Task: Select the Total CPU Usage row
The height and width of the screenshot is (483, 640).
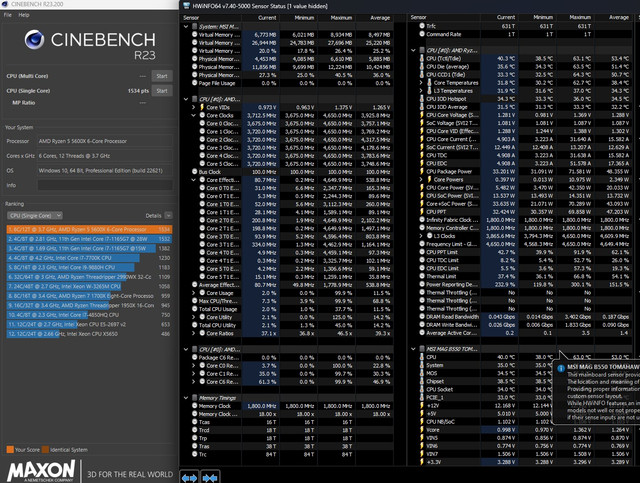Action: pyautogui.click(x=287, y=309)
